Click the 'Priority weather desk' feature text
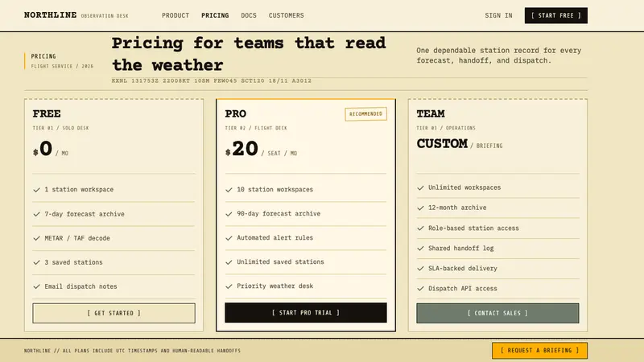This screenshot has width=644, height=362. [275, 286]
